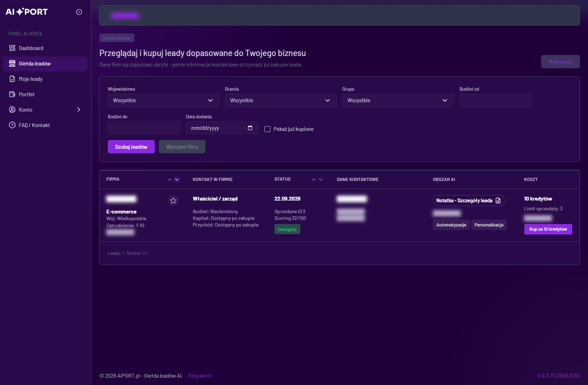Screen dimensions: 588x385
Task: Open Dashboard from sidebar
Action: (x=45, y=48)
